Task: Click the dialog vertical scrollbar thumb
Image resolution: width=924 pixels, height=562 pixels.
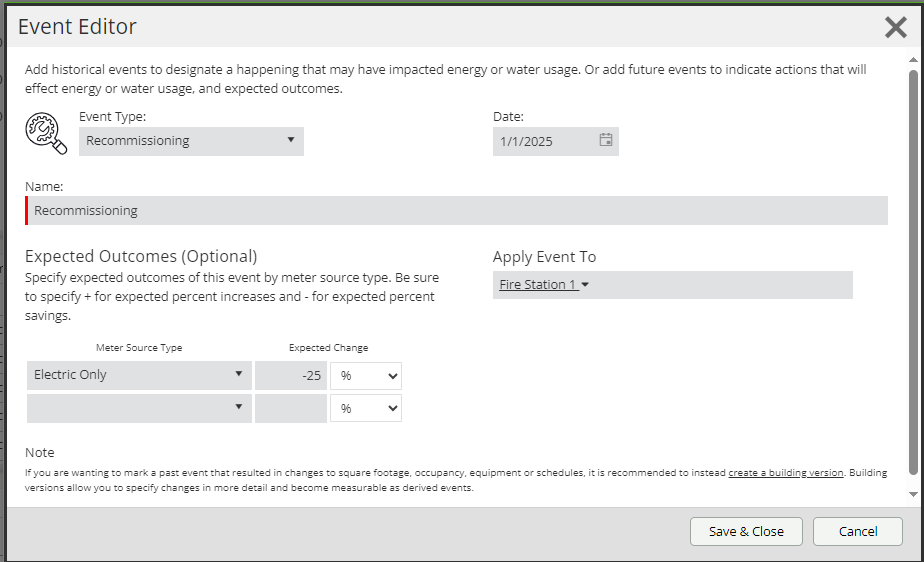Action: pyautogui.click(x=913, y=272)
